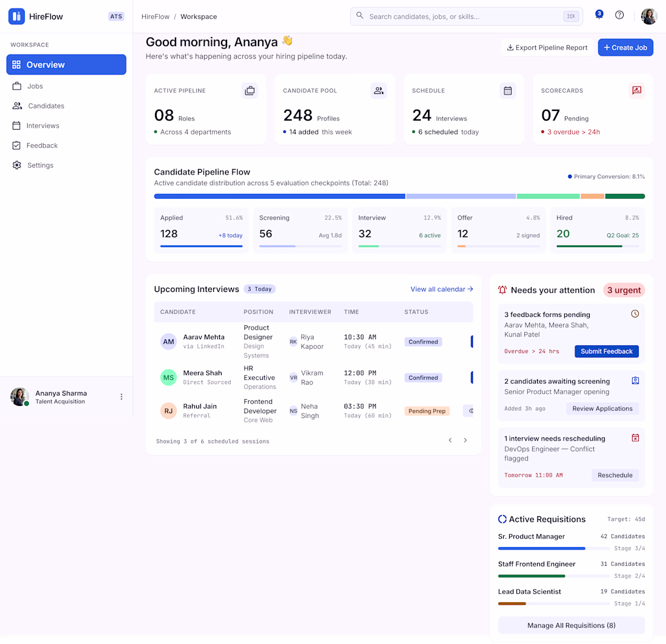This screenshot has width=666, height=644.
Task: Click the Reschedule button
Action: 615,475
